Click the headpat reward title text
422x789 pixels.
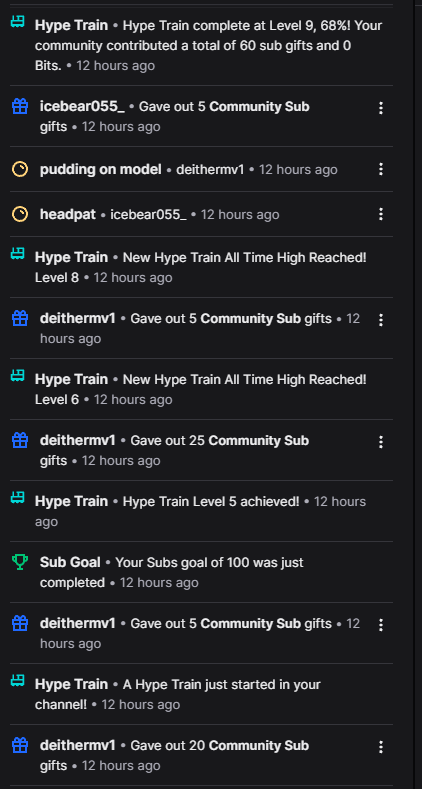pos(67,214)
